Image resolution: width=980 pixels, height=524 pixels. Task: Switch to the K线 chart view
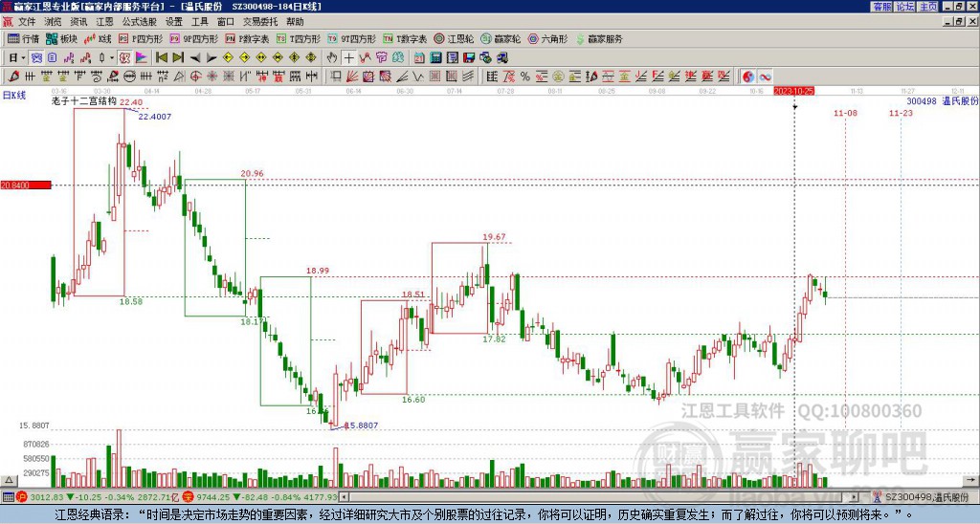98,38
